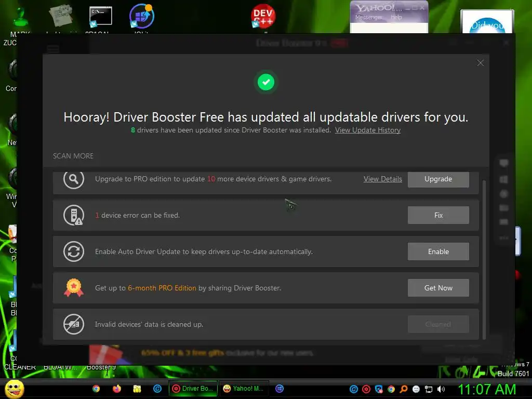
Task: Click the IObit desktop icon
Action: [x=142, y=16]
